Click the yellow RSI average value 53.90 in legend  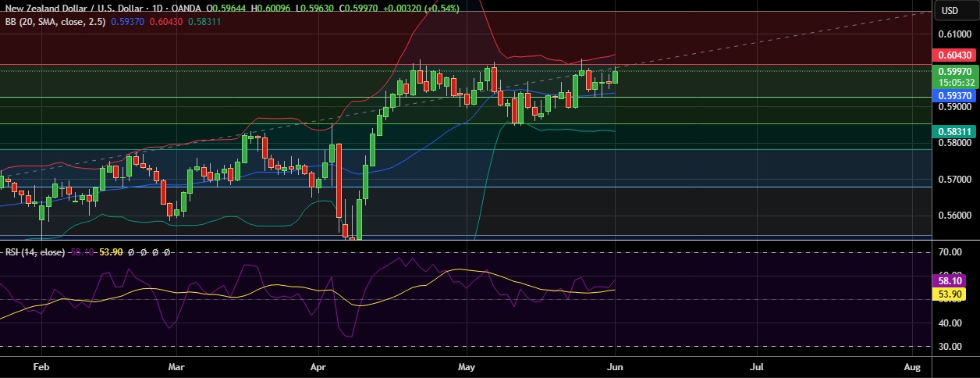[x=112, y=252]
